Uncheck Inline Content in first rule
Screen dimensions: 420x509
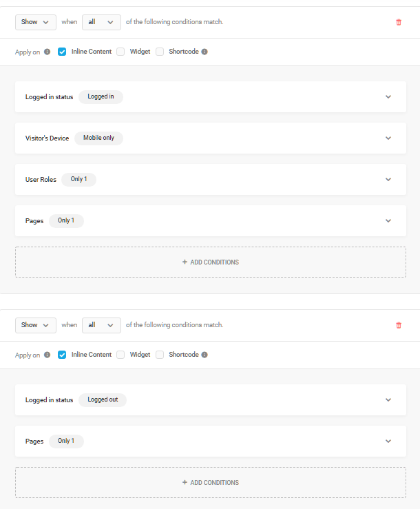[62, 52]
